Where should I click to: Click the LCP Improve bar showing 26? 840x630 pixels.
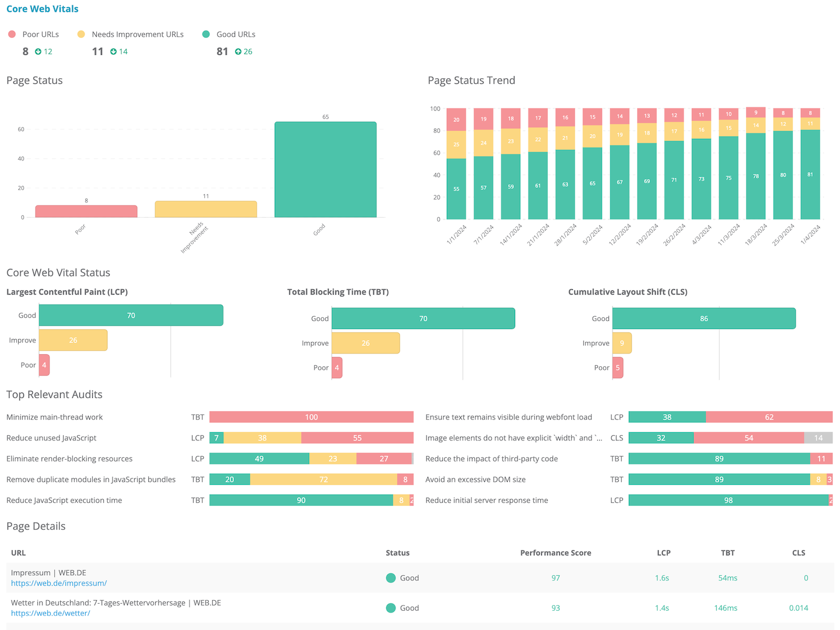73,340
